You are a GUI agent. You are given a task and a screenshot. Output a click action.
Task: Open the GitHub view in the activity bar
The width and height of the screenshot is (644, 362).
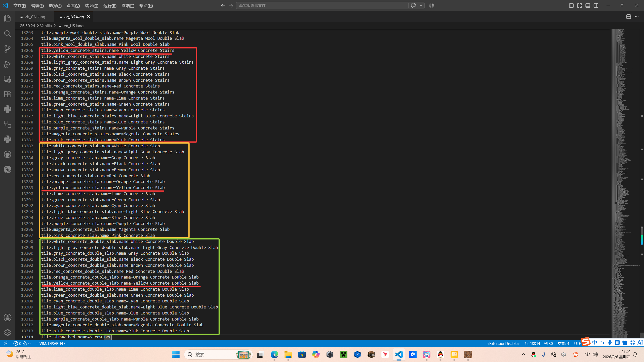8,154
